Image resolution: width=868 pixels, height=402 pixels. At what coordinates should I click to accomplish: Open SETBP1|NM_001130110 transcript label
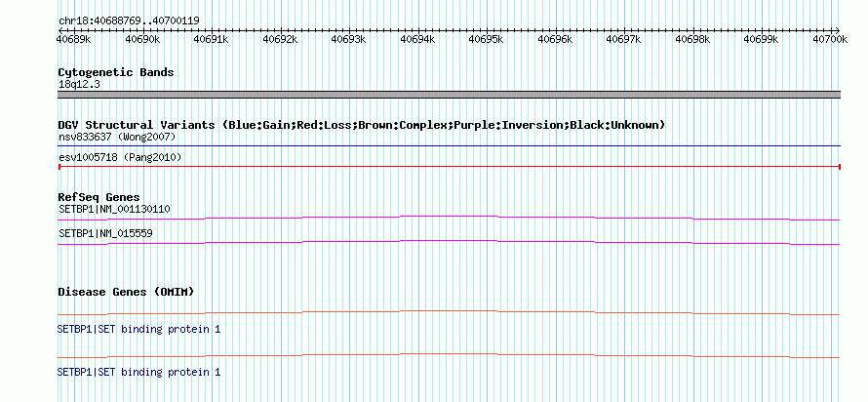coord(114,210)
